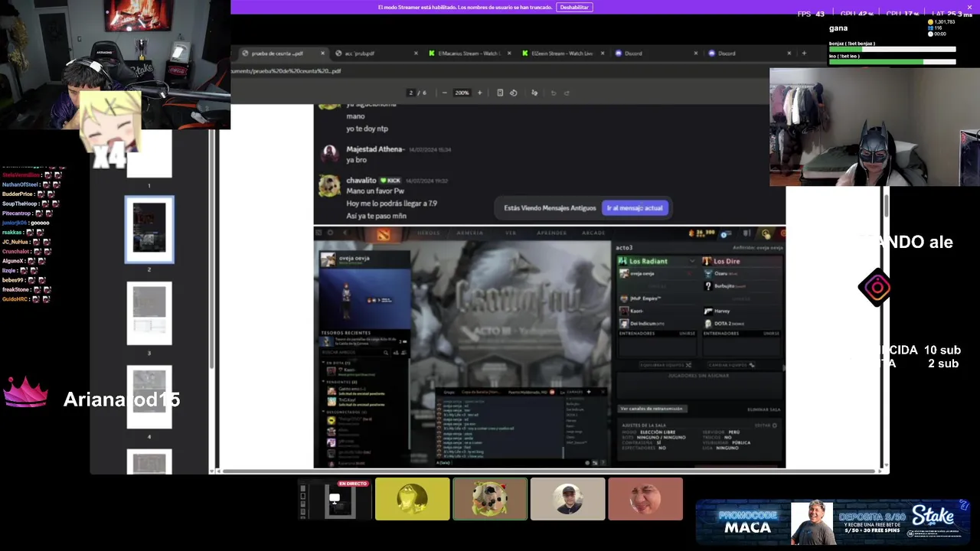Switch to the first Discord browser tab

[x=651, y=54]
